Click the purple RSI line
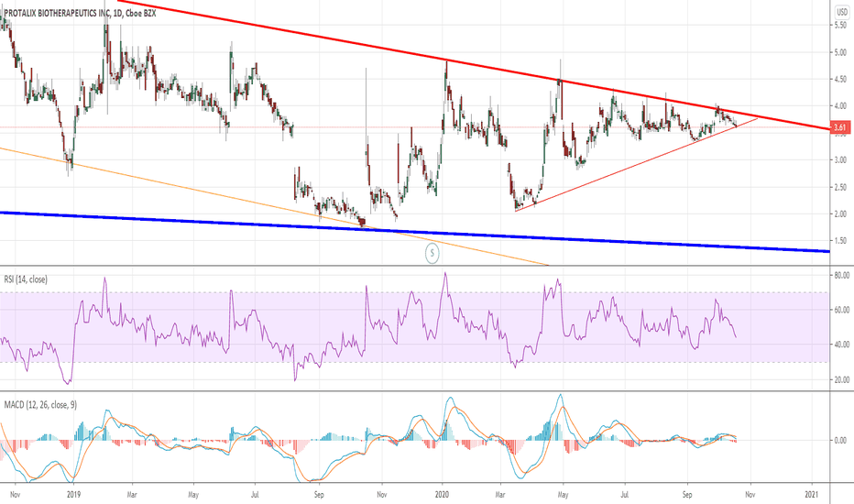 [x=368, y=327]
